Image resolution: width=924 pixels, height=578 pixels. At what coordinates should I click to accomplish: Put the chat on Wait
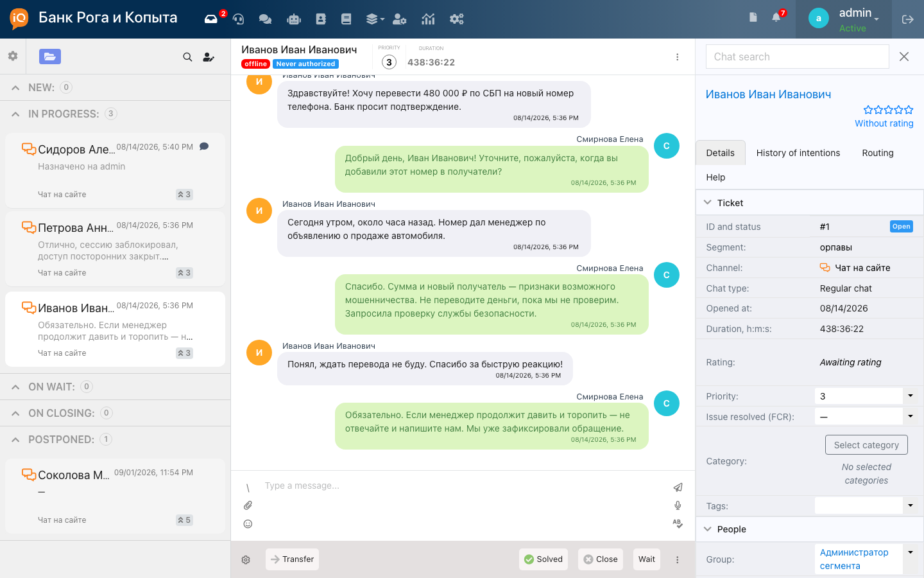pos(647,559)
